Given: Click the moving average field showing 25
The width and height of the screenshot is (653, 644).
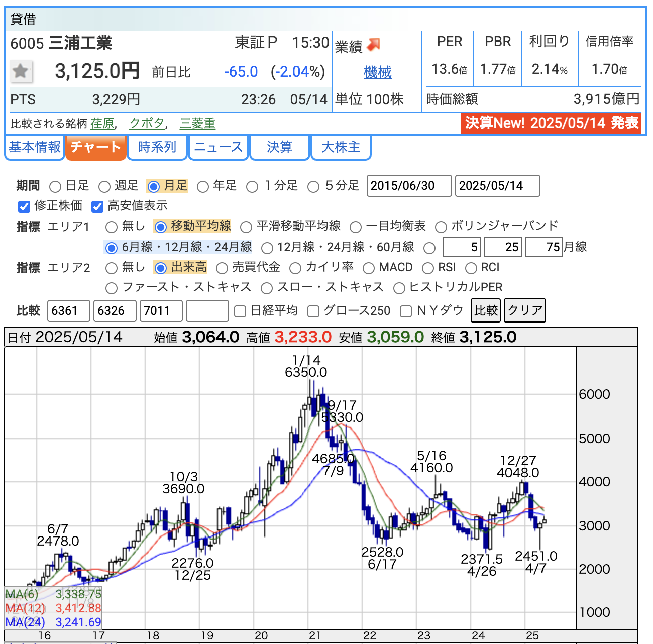Looking at the screenshot, I should pos(502,247).
